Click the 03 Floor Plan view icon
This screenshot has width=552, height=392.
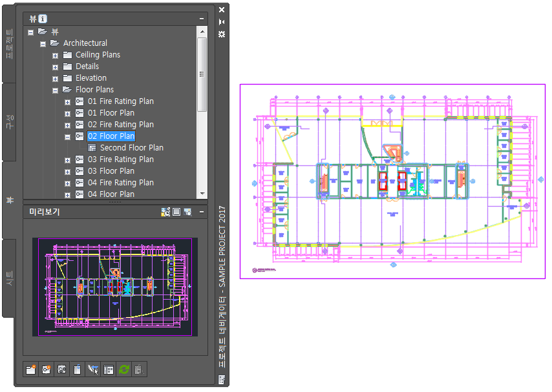[x=80, y=171]
